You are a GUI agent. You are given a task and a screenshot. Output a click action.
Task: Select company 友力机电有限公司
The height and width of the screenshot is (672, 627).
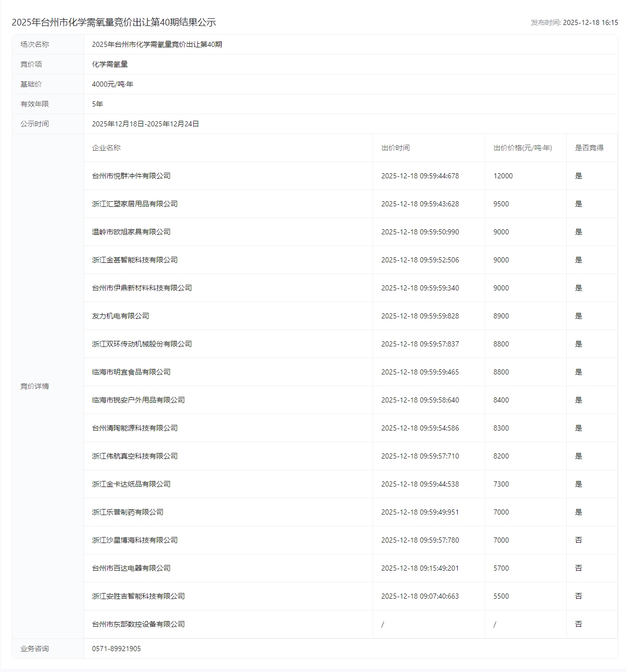(120, 316)
